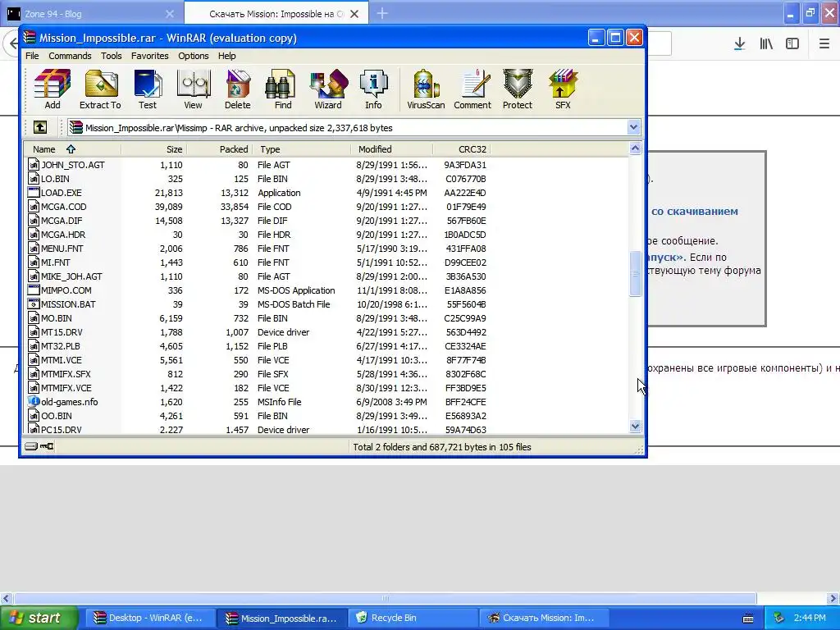Run VirusScan on the archive
840x630 pixels.
click(x=426, y=89)
